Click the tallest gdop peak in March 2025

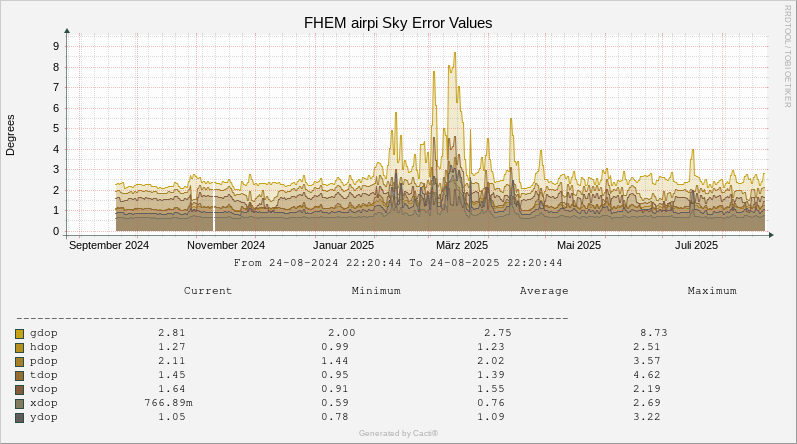[454, 53]
